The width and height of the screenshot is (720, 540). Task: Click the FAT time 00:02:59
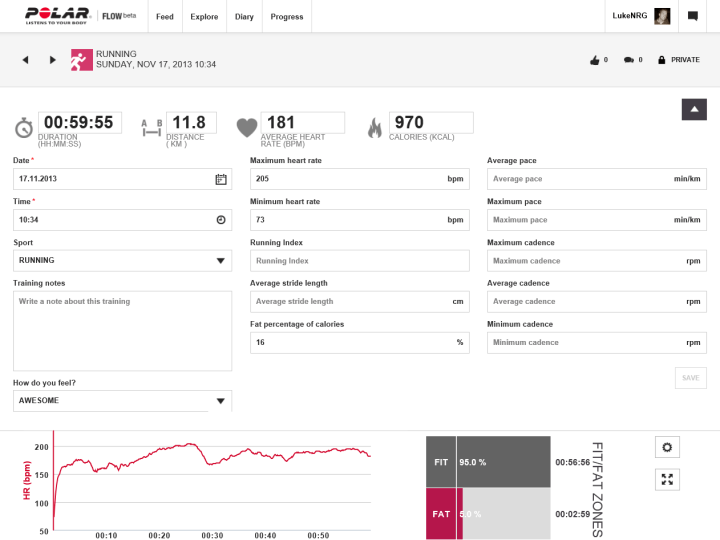(573, 514)
